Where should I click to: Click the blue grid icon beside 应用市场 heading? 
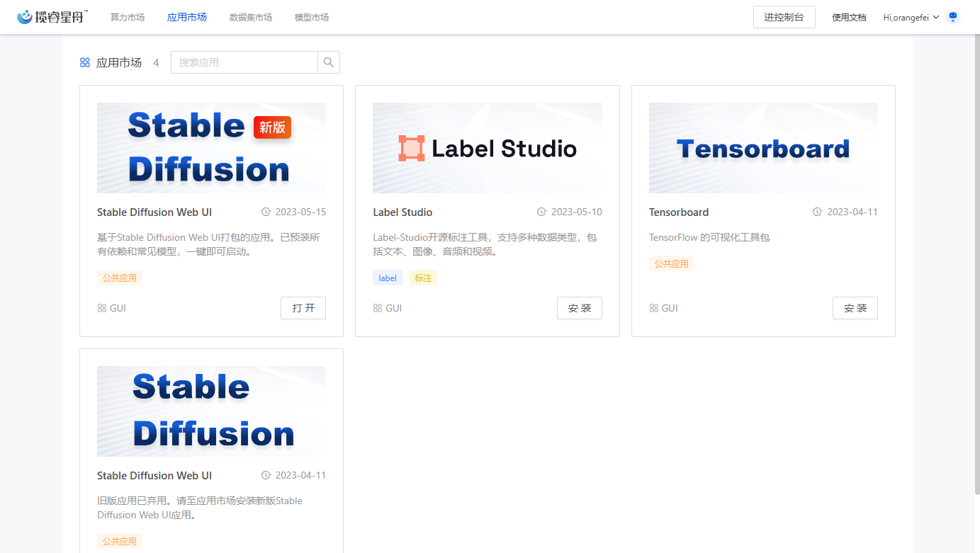(84, 62)
